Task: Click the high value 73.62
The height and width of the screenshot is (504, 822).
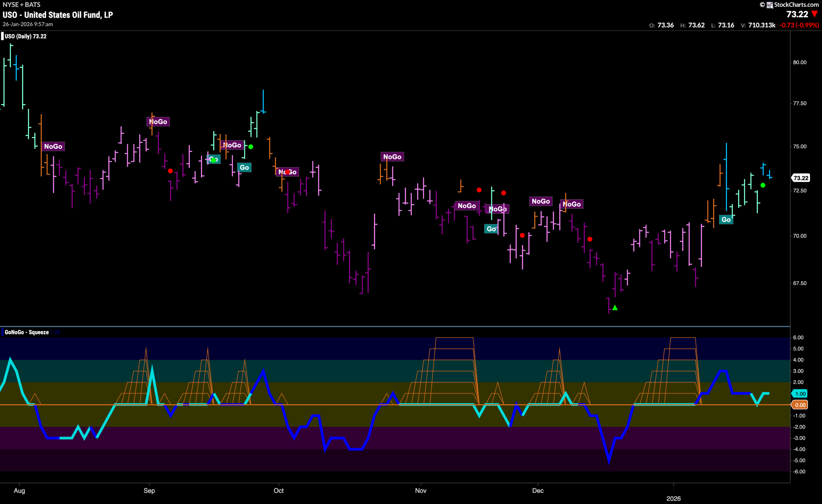Action: click(696, 25)
